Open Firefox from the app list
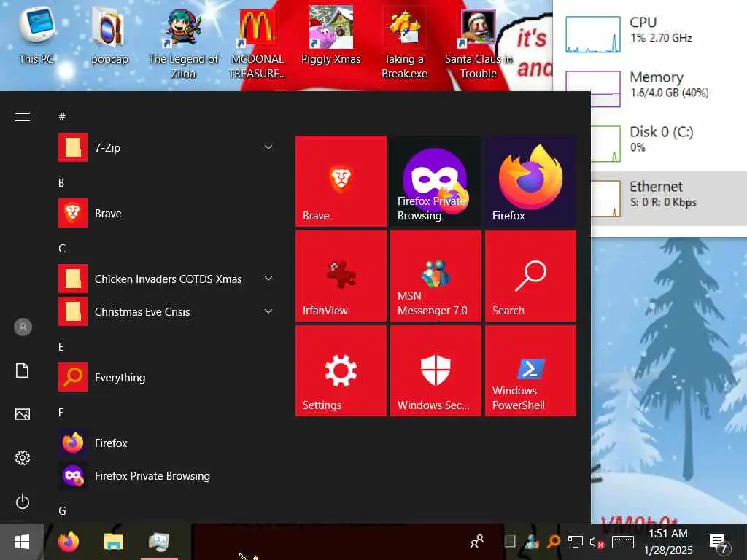Image resolution: width=747 pixels, height=560 pixels. tap(167, 443)
